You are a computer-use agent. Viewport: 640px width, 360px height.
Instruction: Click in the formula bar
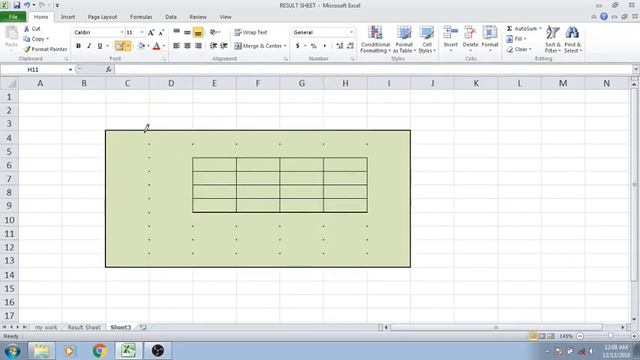tap(373, 69)
